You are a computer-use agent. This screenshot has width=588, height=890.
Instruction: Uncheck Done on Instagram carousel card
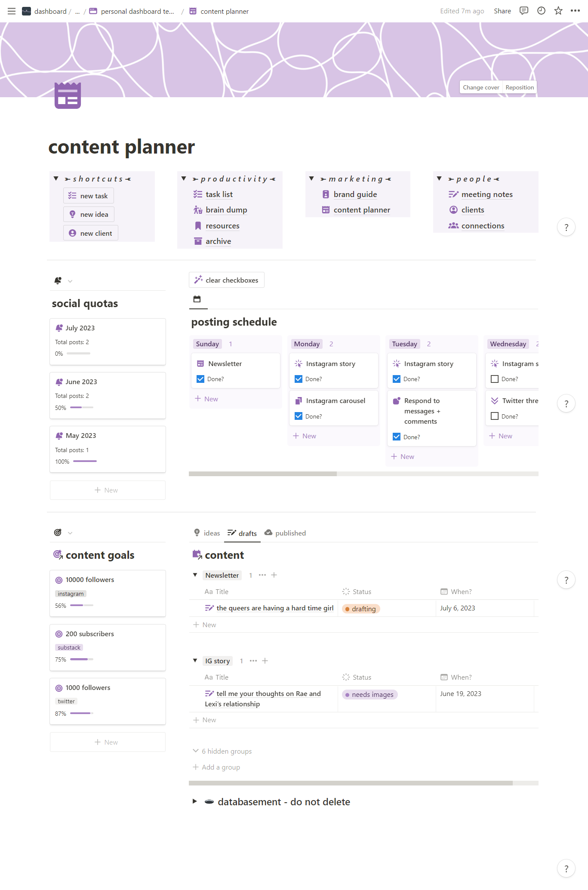point(299,416)
